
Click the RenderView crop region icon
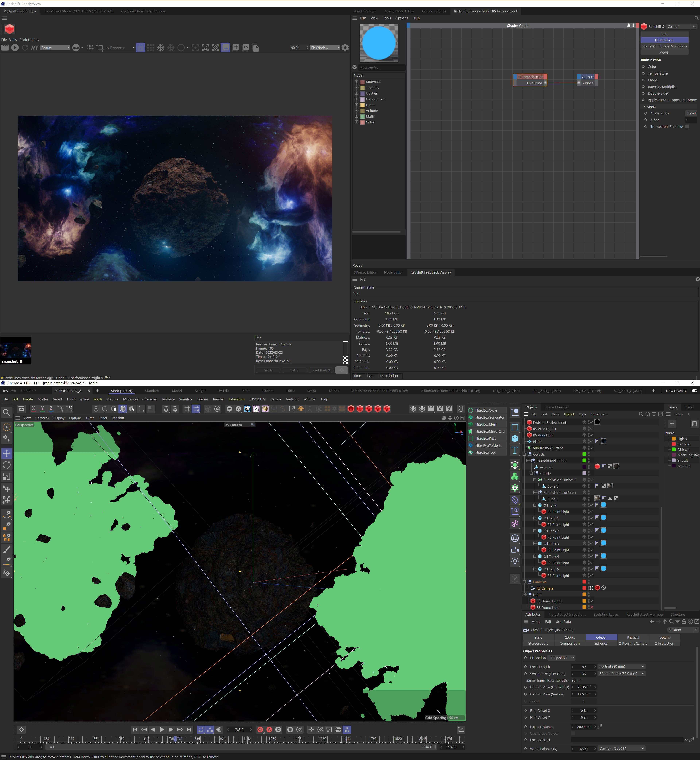[100, 48]
